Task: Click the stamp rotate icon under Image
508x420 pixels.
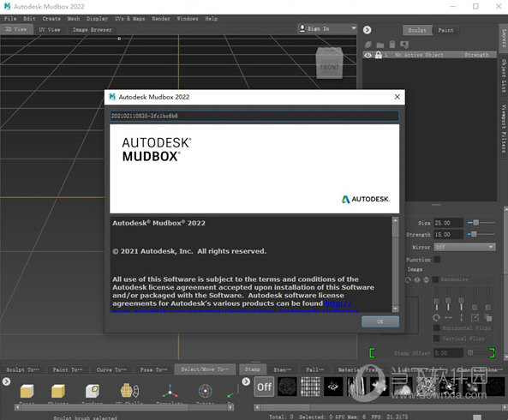Action: click(x=409, y=279)
